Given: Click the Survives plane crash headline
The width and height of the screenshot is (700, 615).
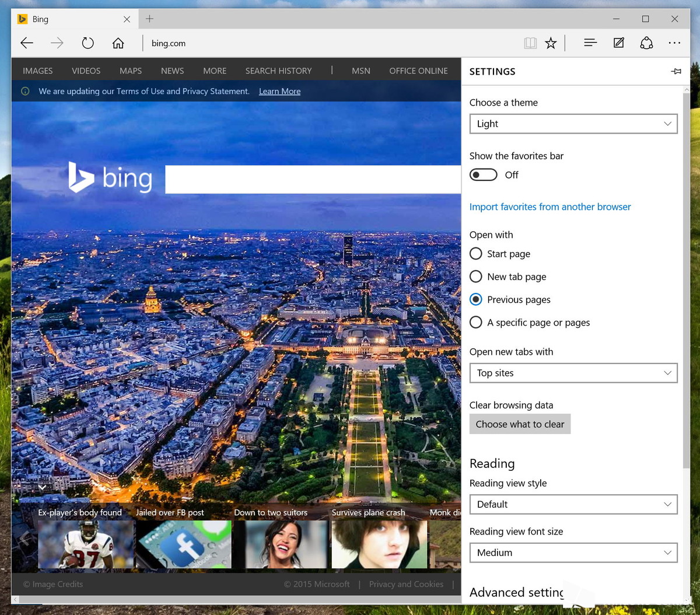Looking at the screenshot, I should coord(369,512).
